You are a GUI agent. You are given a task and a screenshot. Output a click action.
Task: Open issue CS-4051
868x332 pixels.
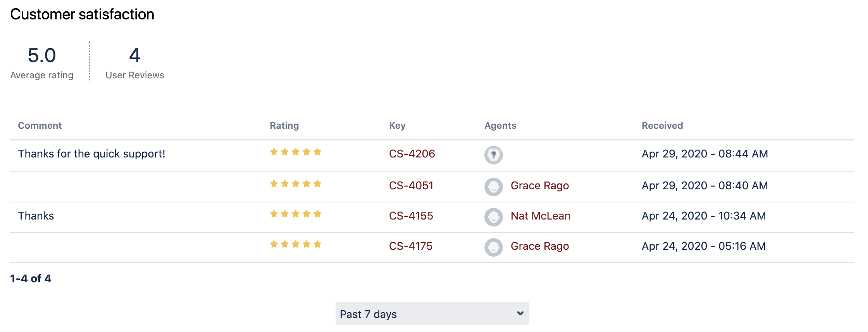[411, 186]
